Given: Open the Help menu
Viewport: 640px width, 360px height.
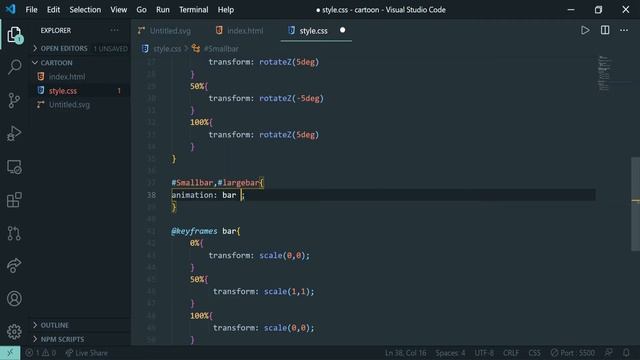Looking at the screenshot, I should point(226,9).
